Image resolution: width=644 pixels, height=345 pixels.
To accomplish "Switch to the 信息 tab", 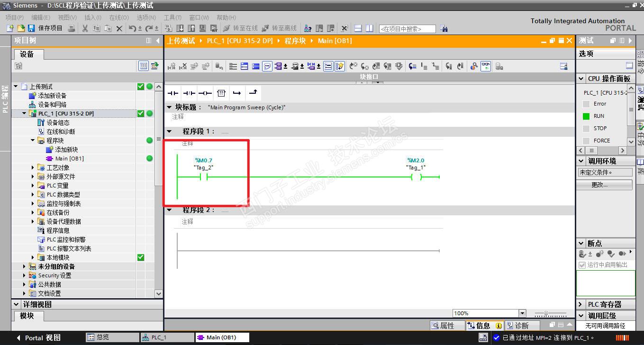I will point(484,326).
